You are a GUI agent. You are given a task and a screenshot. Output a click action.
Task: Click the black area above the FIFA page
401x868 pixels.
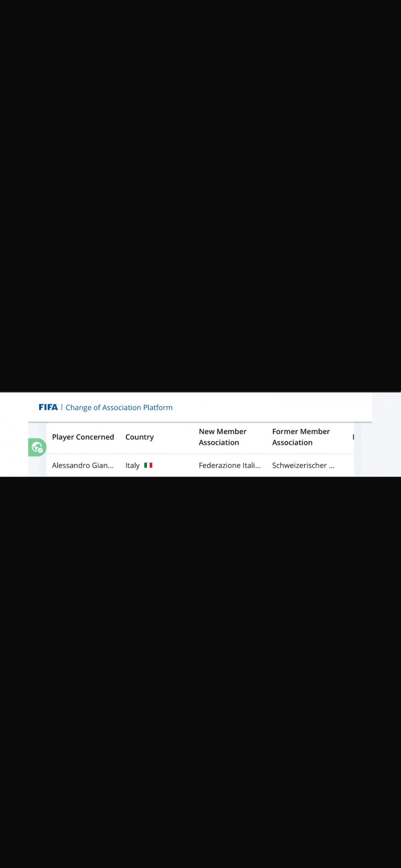pos(200,196)
